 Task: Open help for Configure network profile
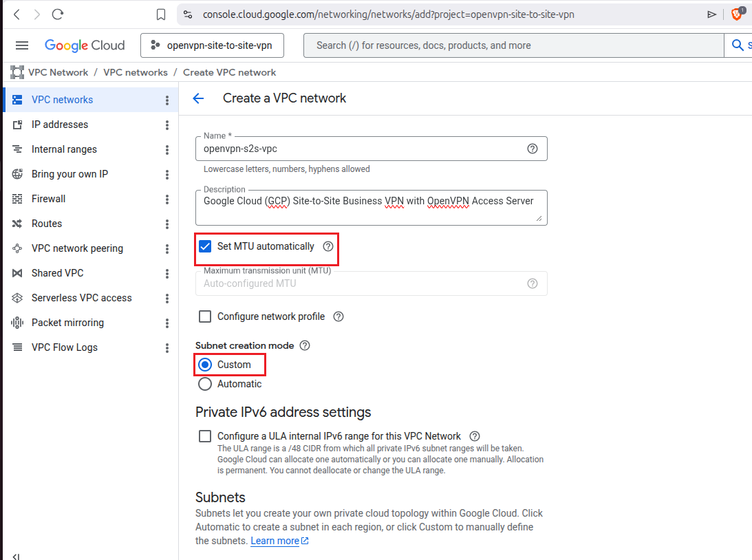click(339, 317)
